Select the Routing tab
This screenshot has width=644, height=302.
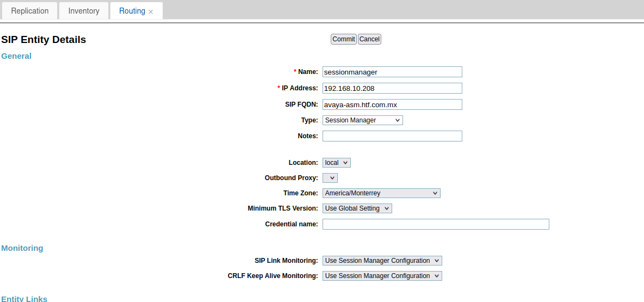[x=132, y=11]
